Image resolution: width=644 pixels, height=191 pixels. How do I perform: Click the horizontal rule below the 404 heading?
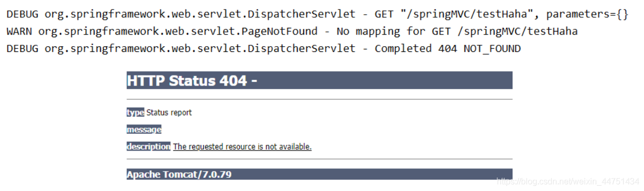(x=319, y=99)
